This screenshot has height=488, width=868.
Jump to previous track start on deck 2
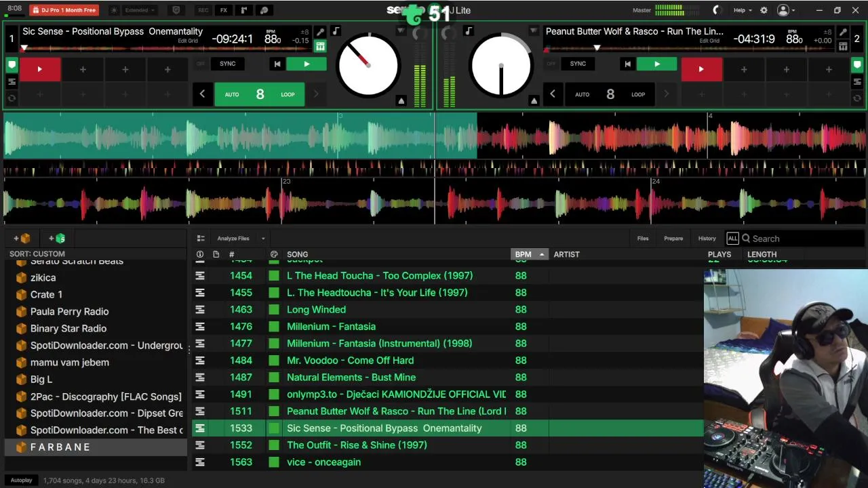pyautogui.click(x=627, y=64)
